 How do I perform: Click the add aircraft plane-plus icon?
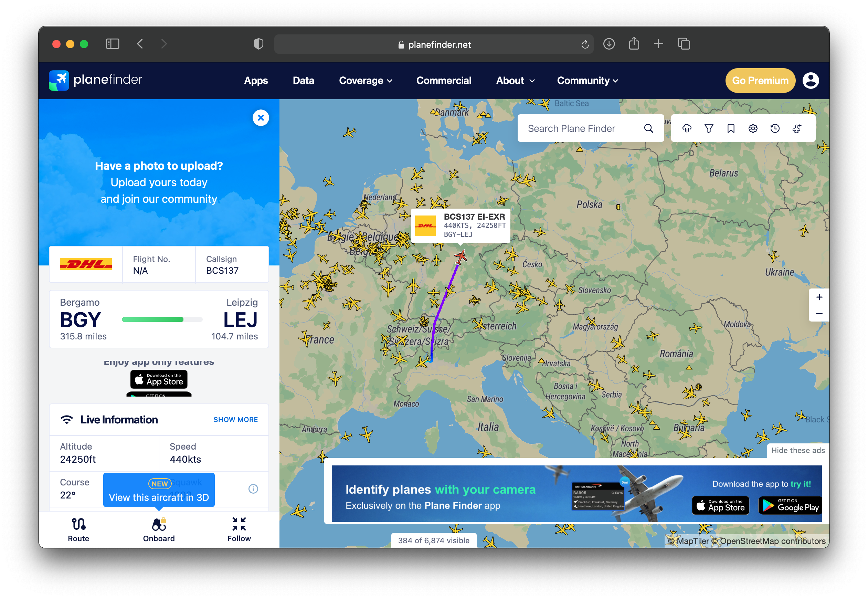[797, 128]
